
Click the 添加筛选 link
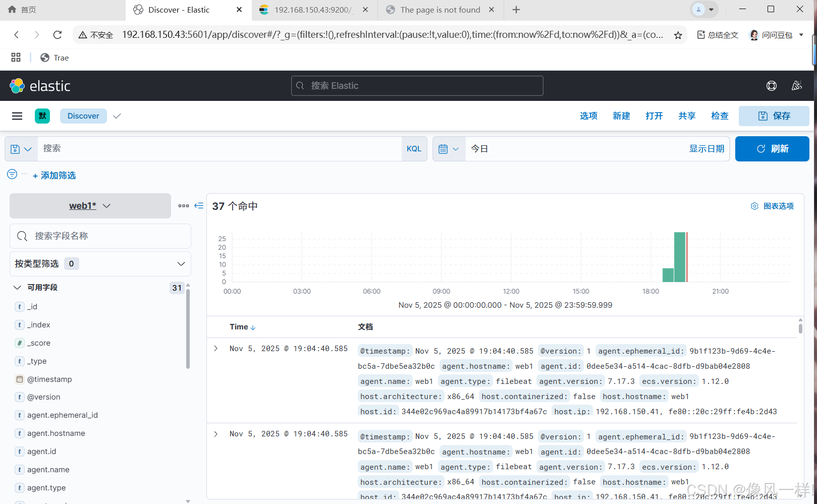pos(54,176)
